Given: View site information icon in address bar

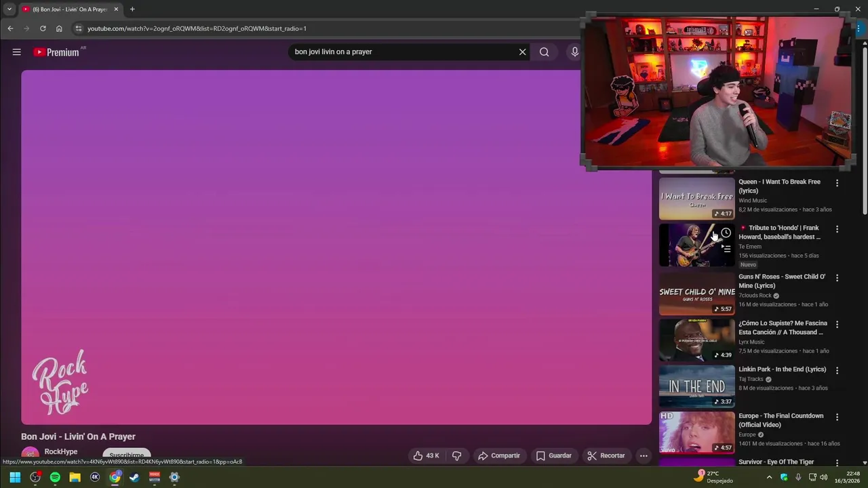Looking at the screenshot, I should [x=78, y=28].
